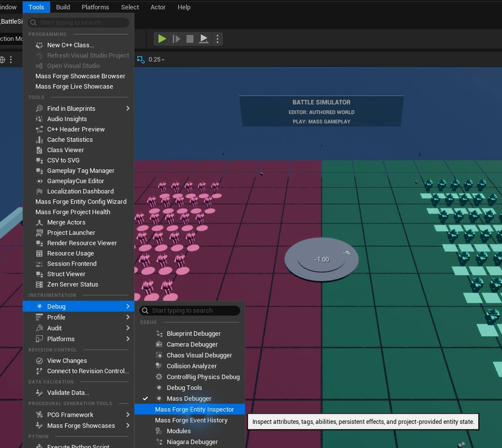This screenshot has height=448, width=502.
Task: Focus the Tools menu search field
Action: tap(79, 23)
